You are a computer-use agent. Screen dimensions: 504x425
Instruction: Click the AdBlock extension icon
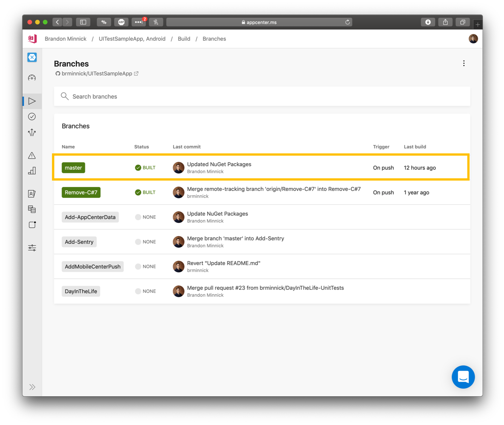click(x=121, y=22)
